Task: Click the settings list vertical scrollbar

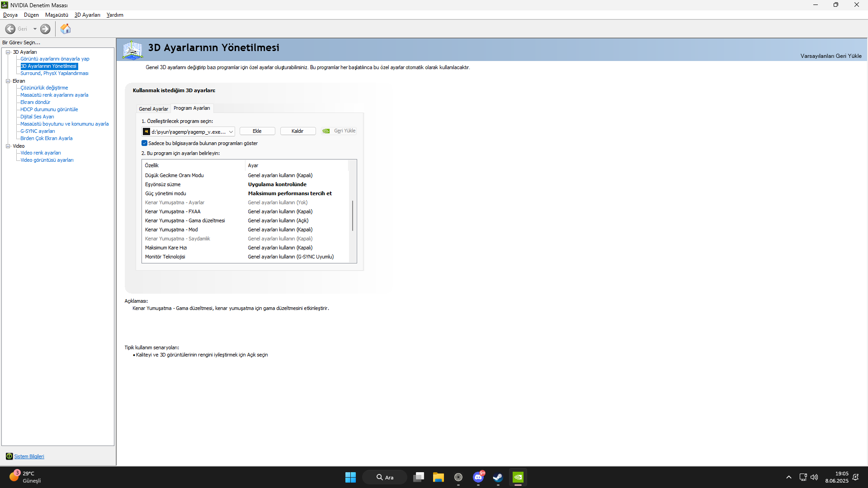Action: (x=353, y=216)
